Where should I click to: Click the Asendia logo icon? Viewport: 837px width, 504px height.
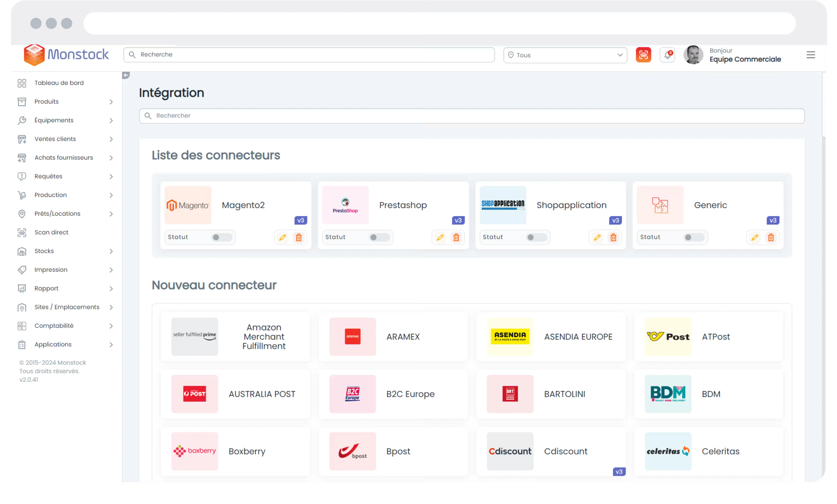click(510, 337)
